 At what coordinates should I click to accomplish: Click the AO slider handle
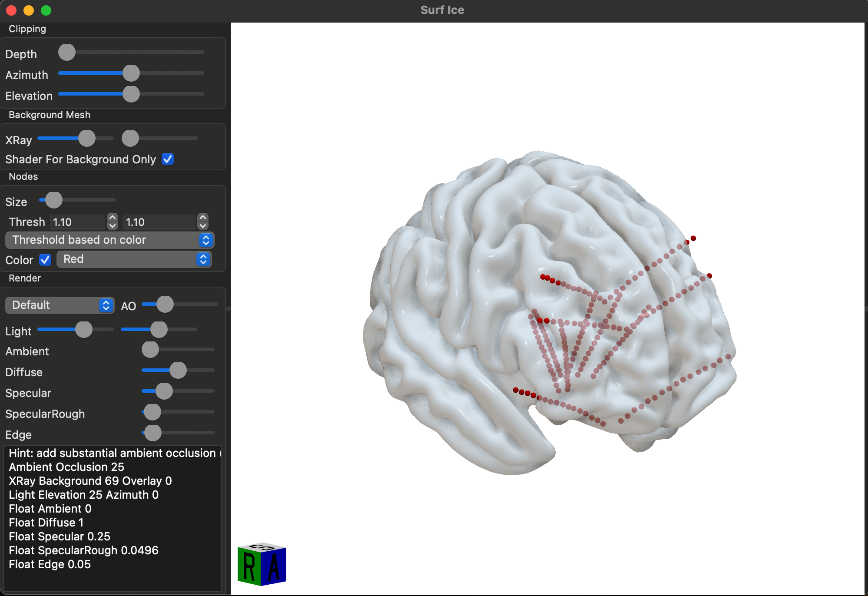click(165, 305)
